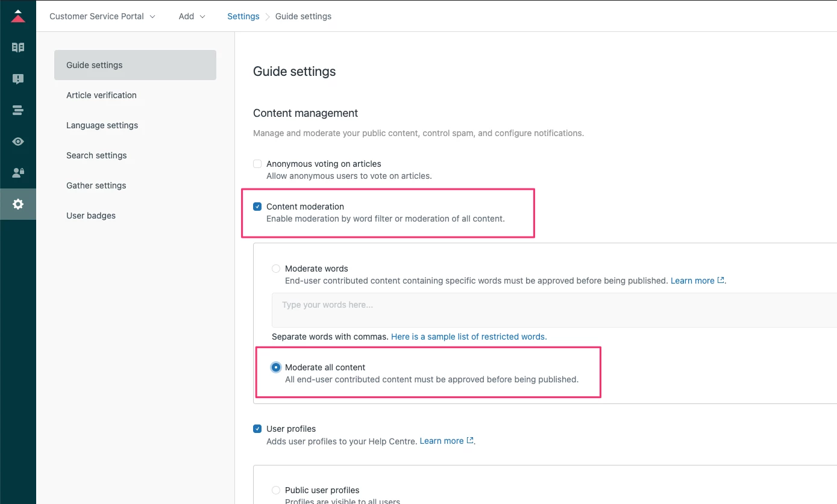This screenshot has width=837, height=504.
Task: Click the external link icon after User profiles Learn more
Action: click(470, 441)
